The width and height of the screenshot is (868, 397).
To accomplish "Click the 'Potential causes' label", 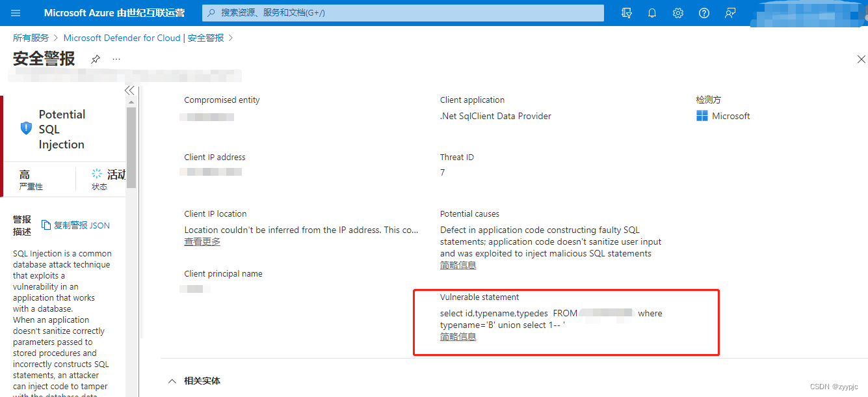I will tap(469, 213).
